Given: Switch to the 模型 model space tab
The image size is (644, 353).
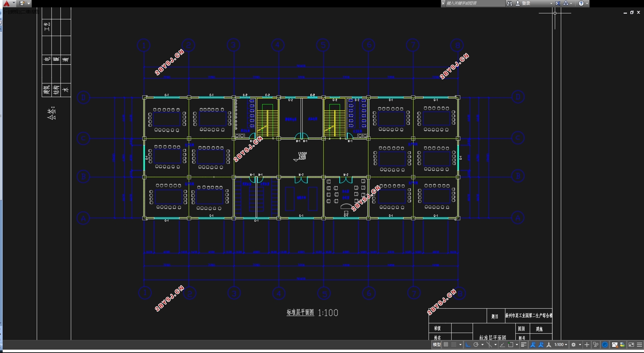Looking at the screenshot, I should tap(437, 345).
